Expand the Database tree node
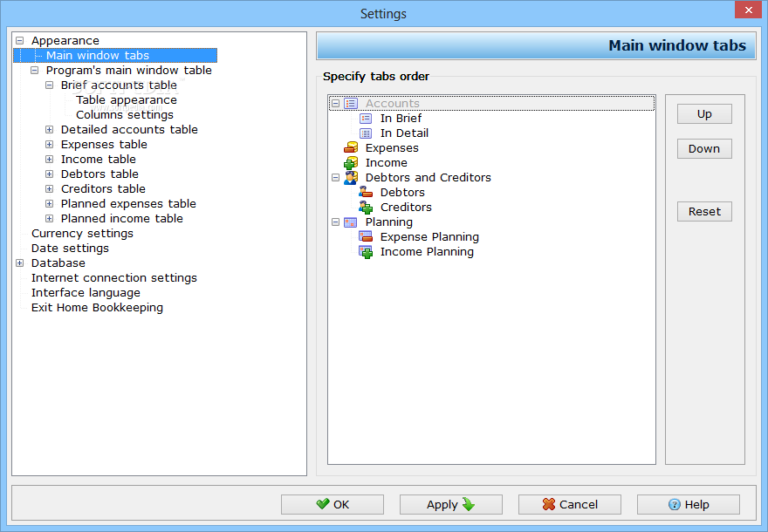The image size is (768, 532). (x=19, y=263)
